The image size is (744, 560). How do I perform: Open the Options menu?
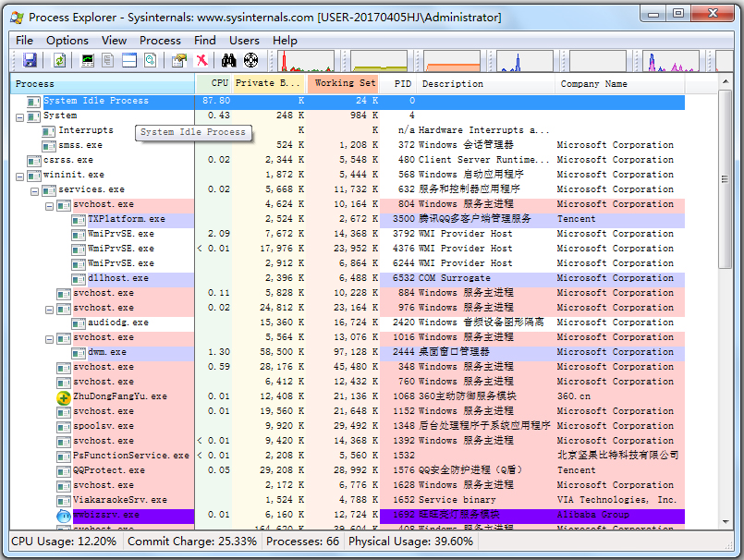(x=67, y=41)
